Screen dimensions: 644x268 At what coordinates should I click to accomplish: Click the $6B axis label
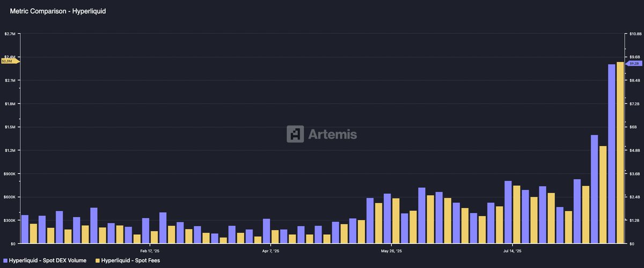(x=633, y=127)
